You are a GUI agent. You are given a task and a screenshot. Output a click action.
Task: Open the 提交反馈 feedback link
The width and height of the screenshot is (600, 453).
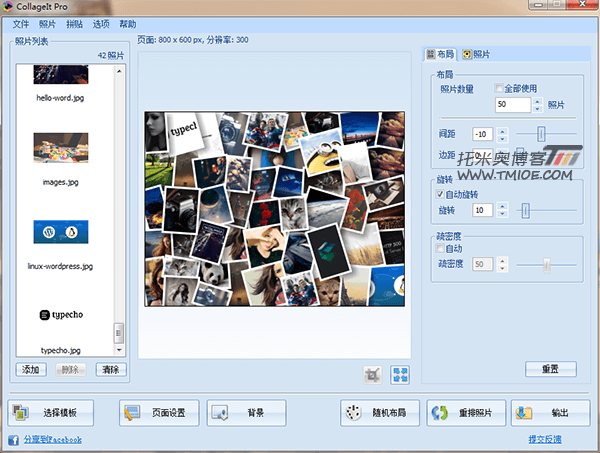pos(545,439)
